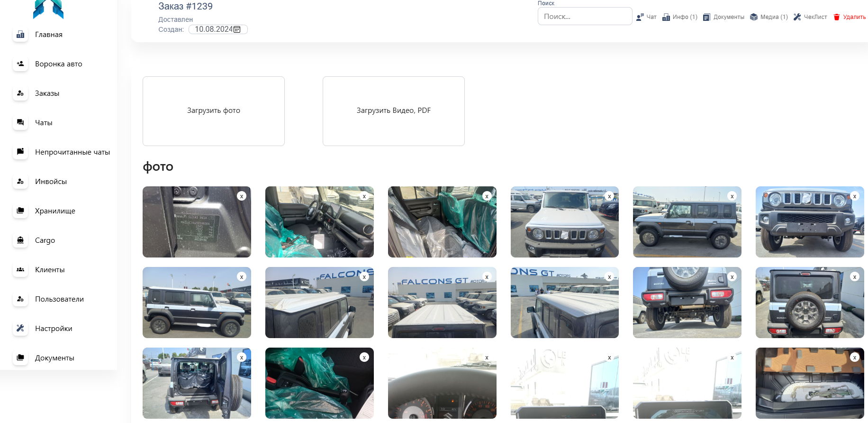Click the Хранилище folder icon

tap(20, 211)
